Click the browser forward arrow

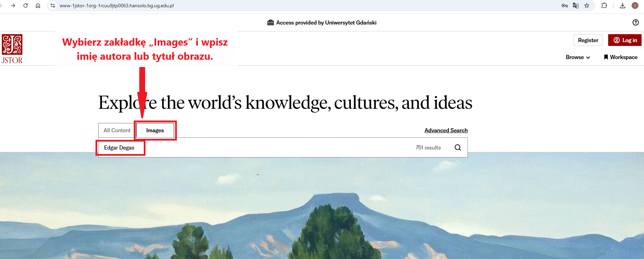(x=13, y=6)
